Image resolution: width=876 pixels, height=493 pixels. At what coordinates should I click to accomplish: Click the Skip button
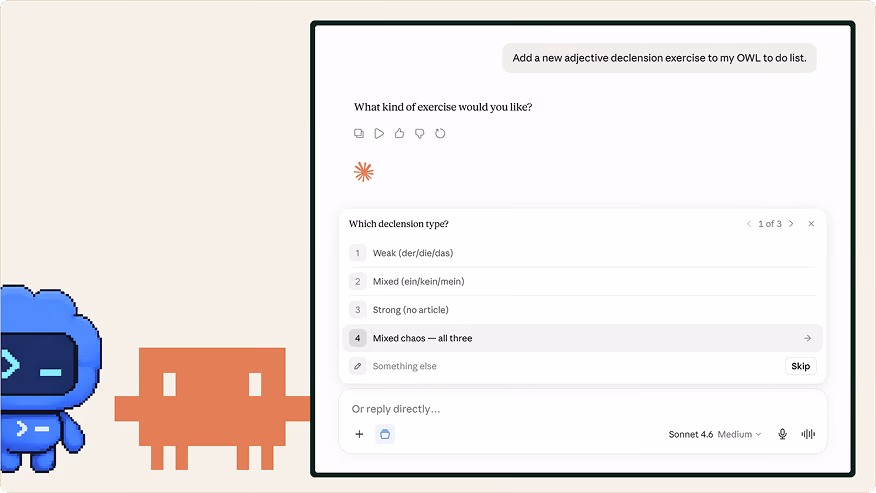[x=801, y=366]
